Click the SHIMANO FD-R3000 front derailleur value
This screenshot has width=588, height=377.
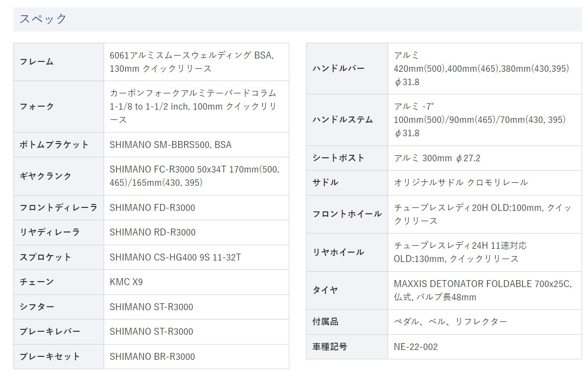click(152, 207)
